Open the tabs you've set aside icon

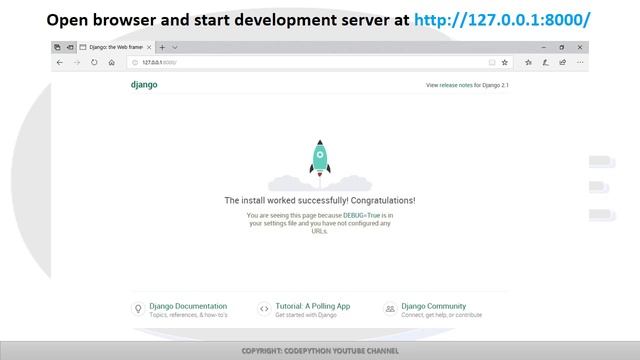point(58,47)
